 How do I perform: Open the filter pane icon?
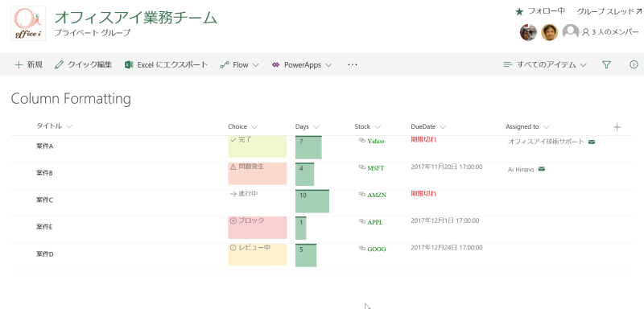tap(606, 65)
